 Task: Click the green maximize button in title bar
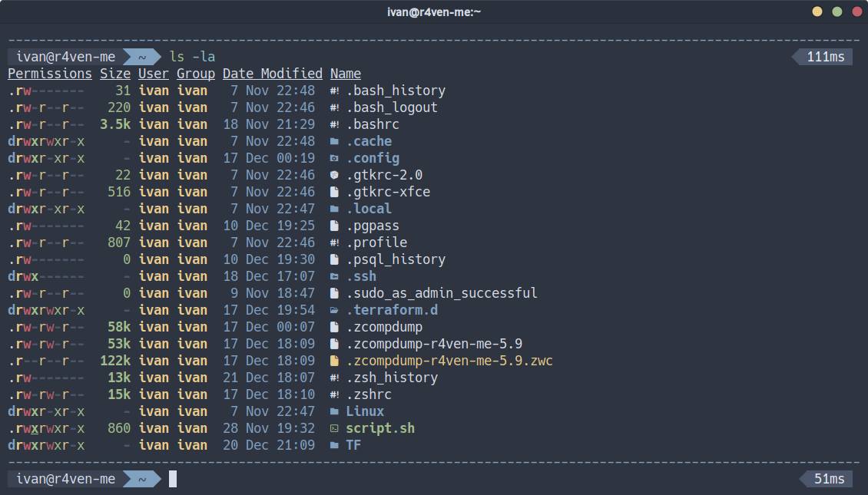click(x=837, y=12)
